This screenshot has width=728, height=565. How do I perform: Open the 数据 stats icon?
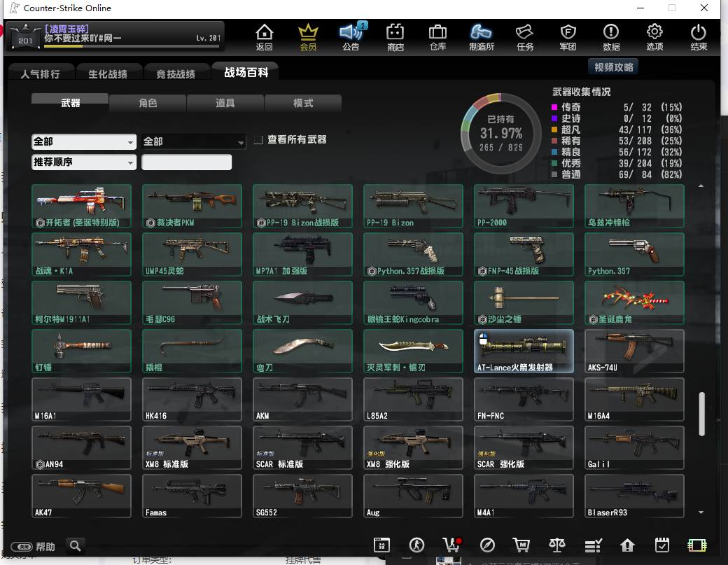pyautogui.click(x=611, y=36)
